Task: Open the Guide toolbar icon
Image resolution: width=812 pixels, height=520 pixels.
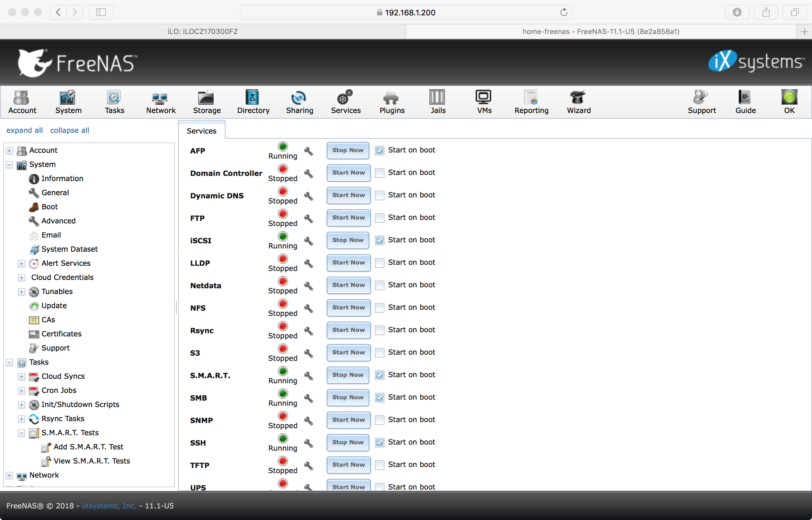Action: (746, 102)
